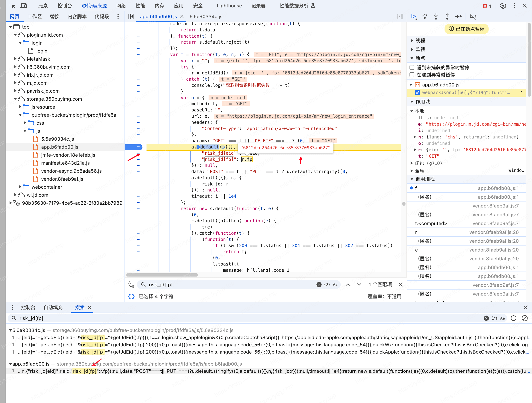The image size is (532, 403).
Task: Toggle match case in editor search bar
Action: pyautogui.click(x=335, y=285)
